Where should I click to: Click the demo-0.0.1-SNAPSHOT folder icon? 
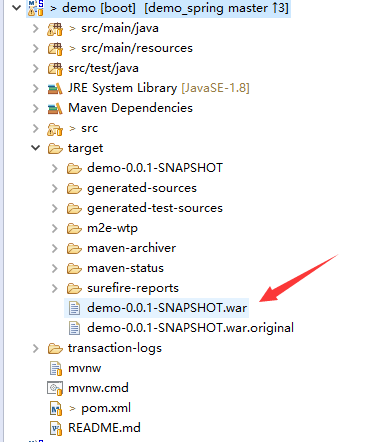[x=74, y=169]
